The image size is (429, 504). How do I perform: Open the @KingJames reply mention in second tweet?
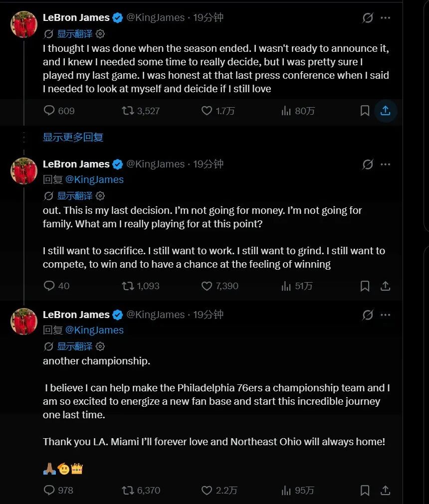tap(94, 179)
